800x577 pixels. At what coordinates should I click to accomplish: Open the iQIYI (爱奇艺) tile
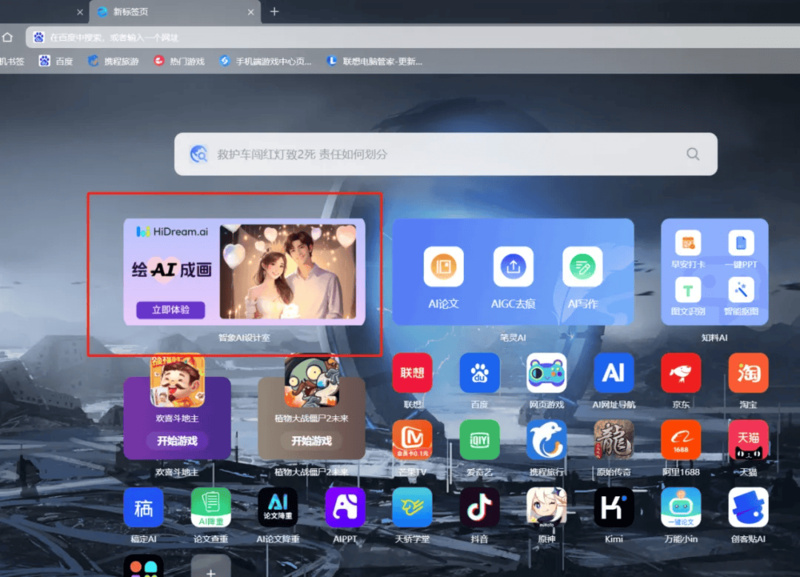pos(479,440)
